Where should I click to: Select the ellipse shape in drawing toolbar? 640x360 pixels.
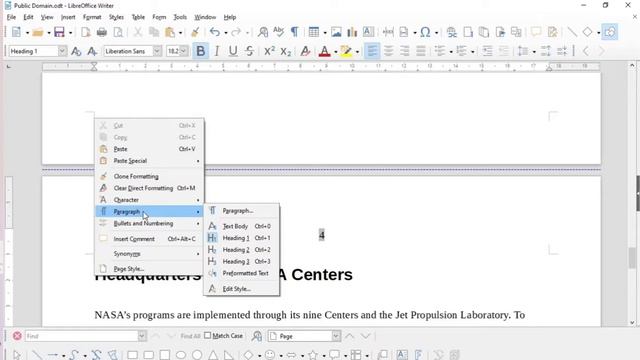pyautogui.click(x=181, y=355)
